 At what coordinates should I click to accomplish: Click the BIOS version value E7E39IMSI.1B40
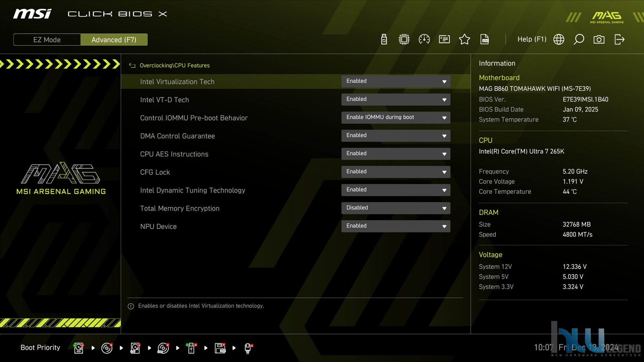585,99
